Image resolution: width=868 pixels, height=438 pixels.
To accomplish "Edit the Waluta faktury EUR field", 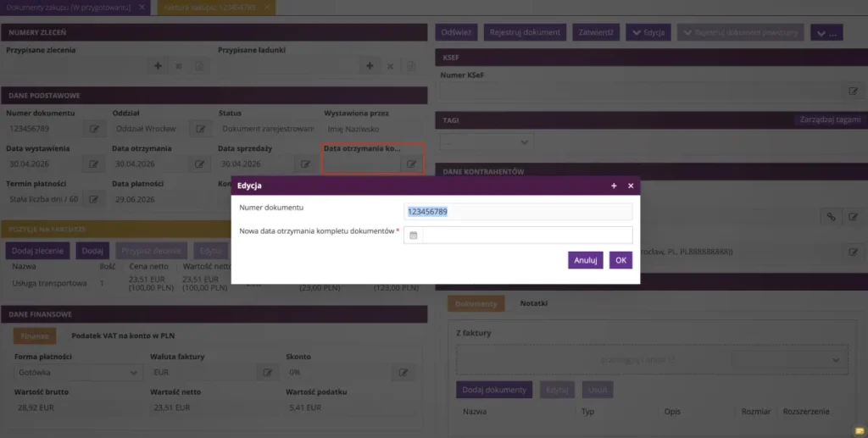I will 267,373.
